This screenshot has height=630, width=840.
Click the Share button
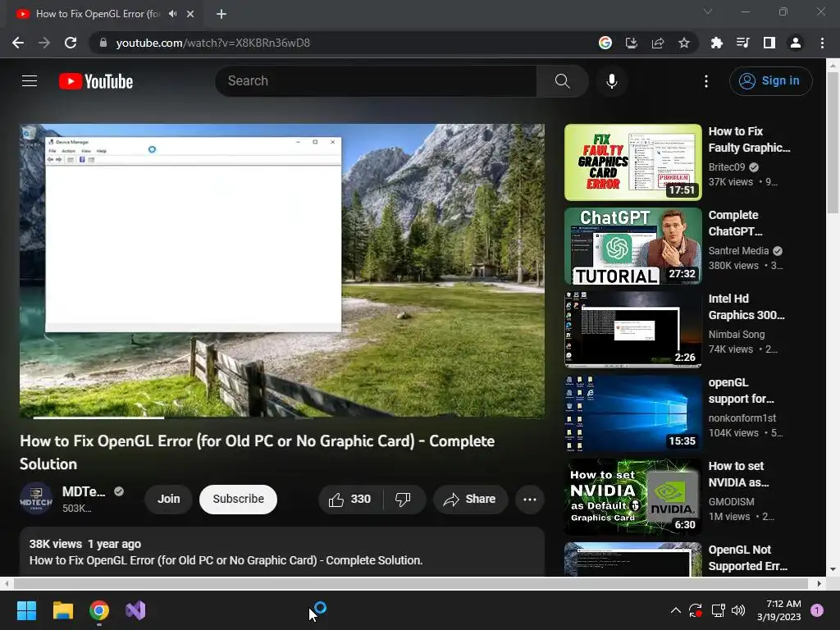470,500
